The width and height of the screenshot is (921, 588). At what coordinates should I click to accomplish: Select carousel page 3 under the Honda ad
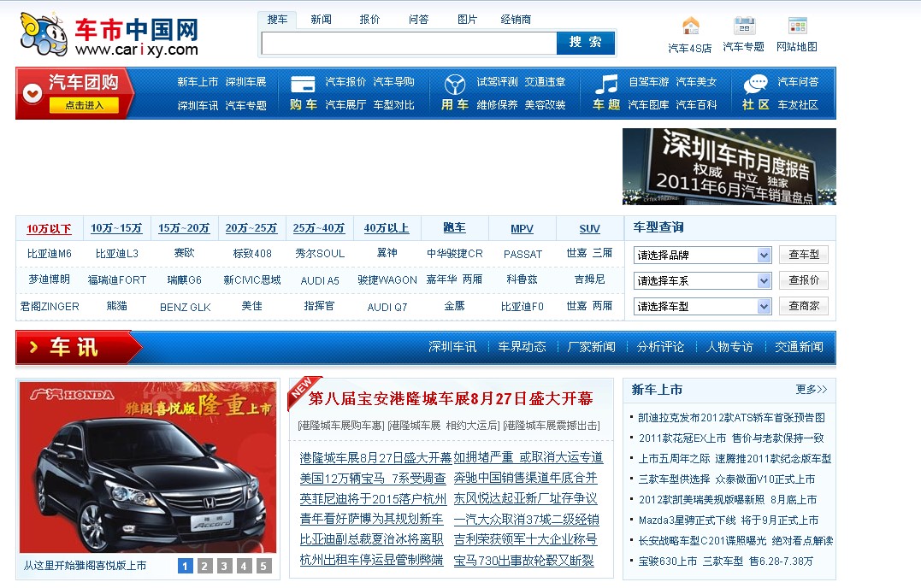(224, 566)
